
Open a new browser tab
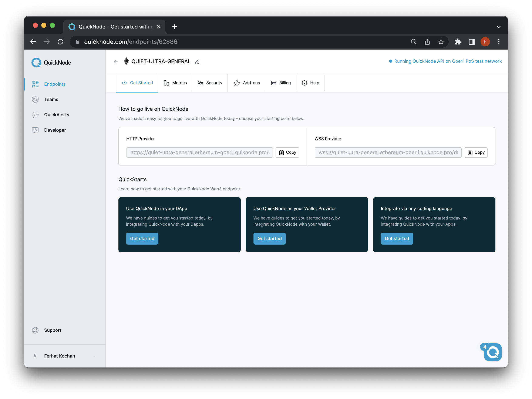pos(175,27)
